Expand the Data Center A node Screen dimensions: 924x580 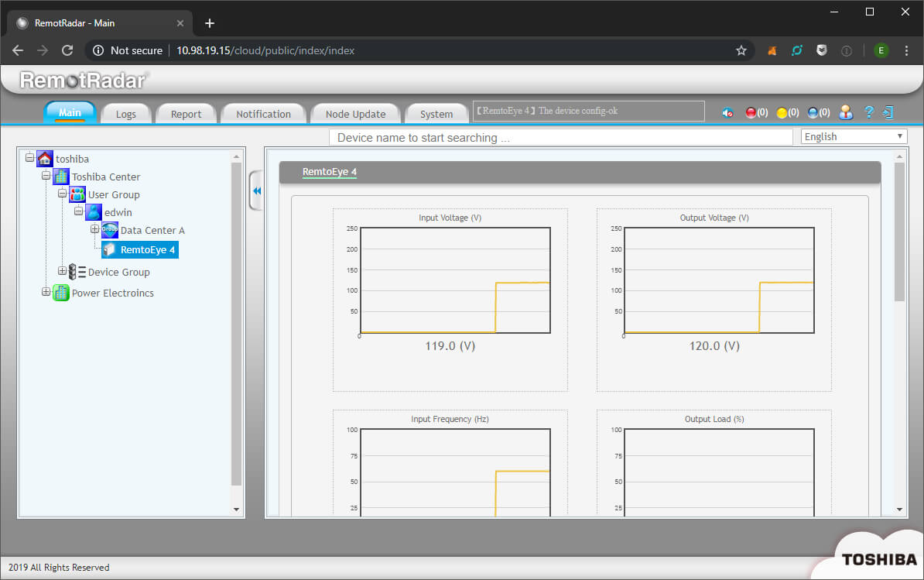95,229
